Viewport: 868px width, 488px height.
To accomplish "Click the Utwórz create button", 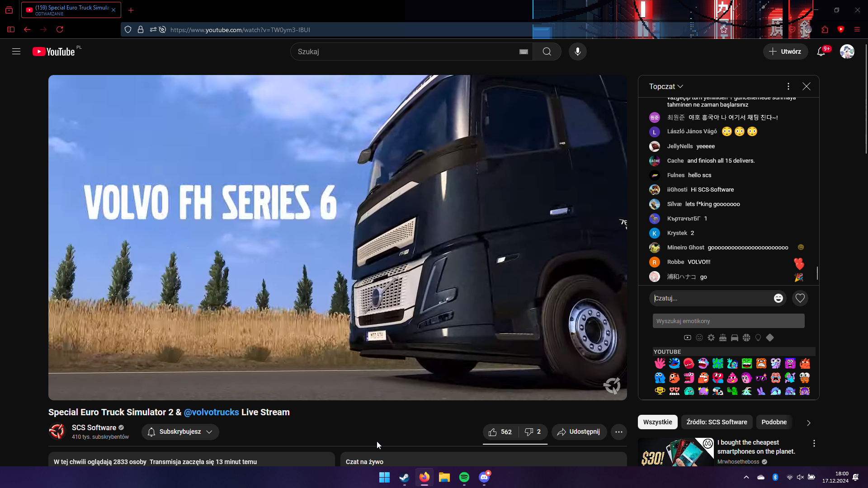I will [x=785, y=52].
